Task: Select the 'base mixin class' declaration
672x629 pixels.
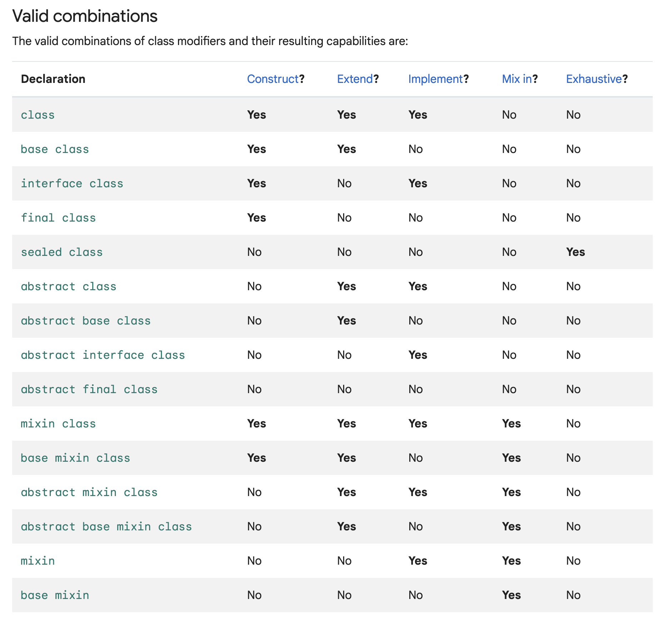Action: point(75,458)
